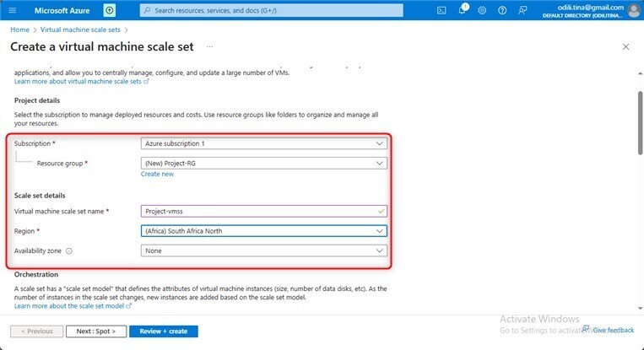Click the account email odili.tina@gmail.com

pos(590,8)
